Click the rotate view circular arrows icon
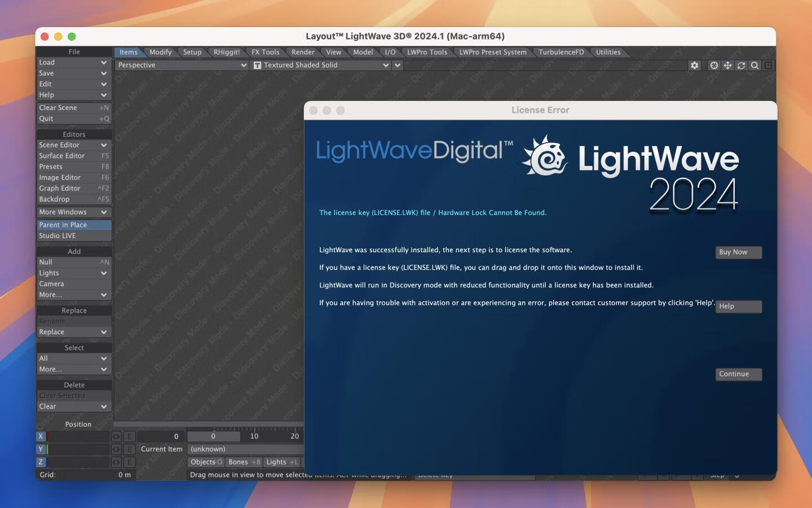The width and height of the screenshot is (812, 508). click(x=741, y=65)
